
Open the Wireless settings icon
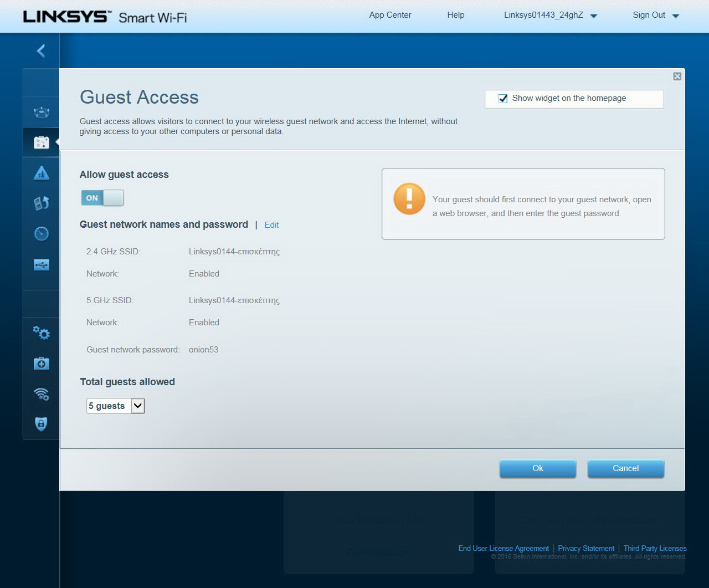pyautogui.click(x=42, y=394)
